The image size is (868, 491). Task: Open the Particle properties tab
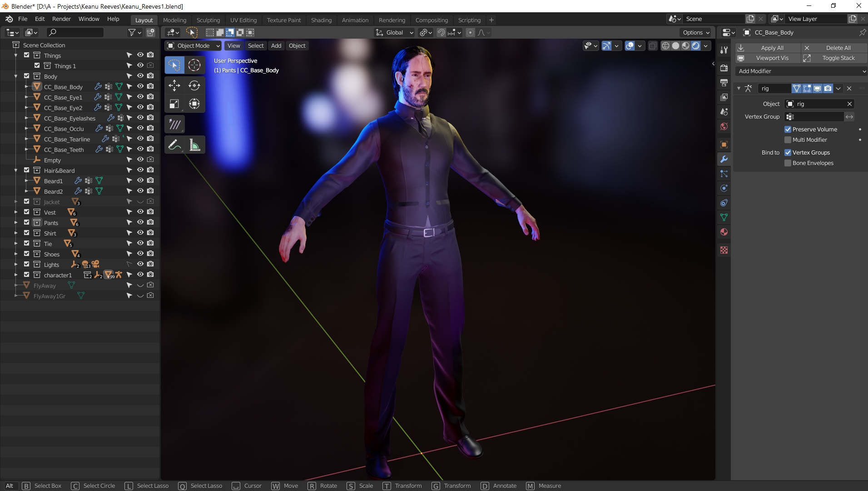pyautogui.click(x=724, y=174)
